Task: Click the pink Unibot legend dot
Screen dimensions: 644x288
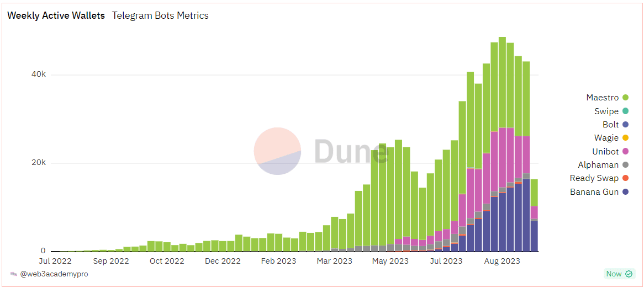Action: click(x=626, y=151)
